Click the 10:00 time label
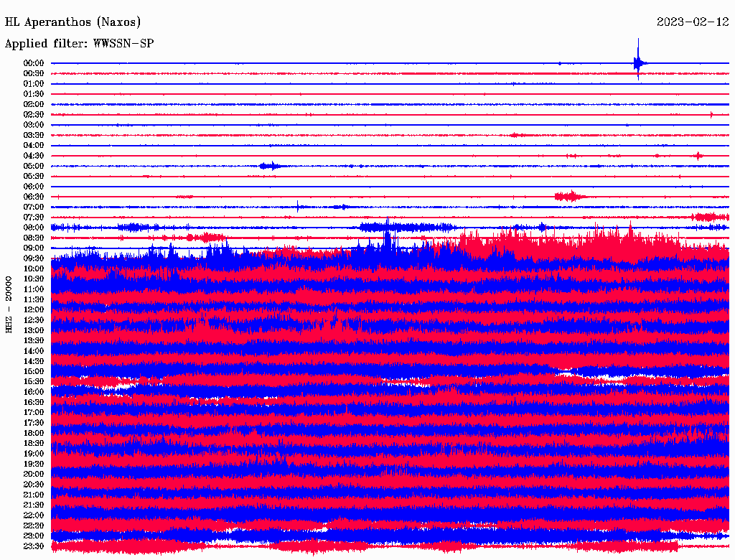735x560 pixels. point(34,269)
